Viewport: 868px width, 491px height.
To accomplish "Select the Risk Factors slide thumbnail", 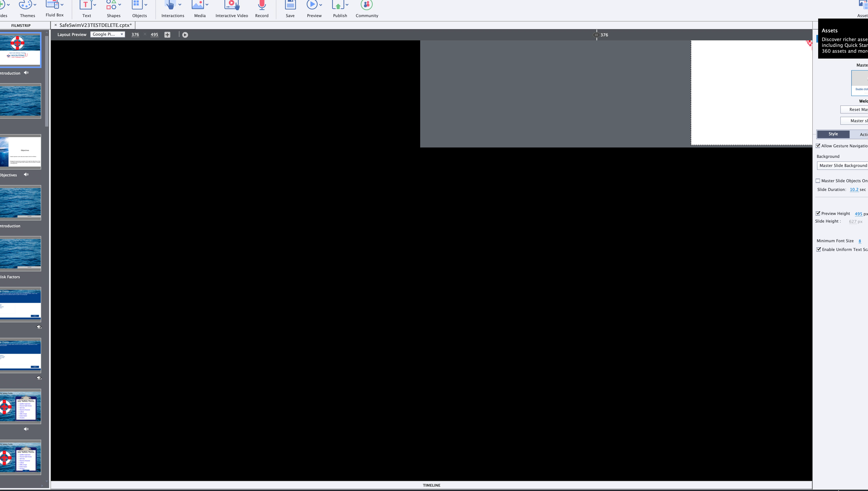I will pyautogui.click(x=20, y=253).
